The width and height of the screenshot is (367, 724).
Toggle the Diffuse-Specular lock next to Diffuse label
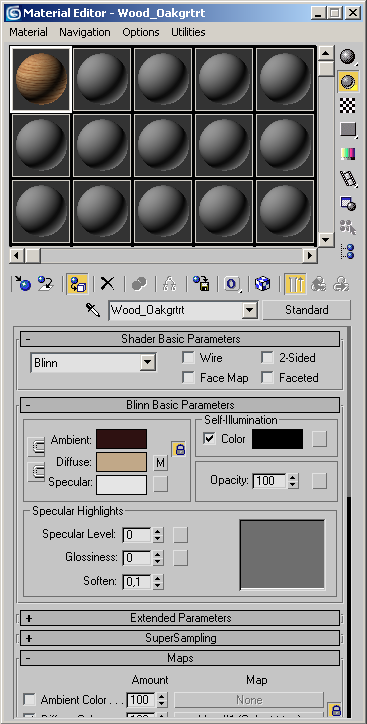tap(36, 472)
